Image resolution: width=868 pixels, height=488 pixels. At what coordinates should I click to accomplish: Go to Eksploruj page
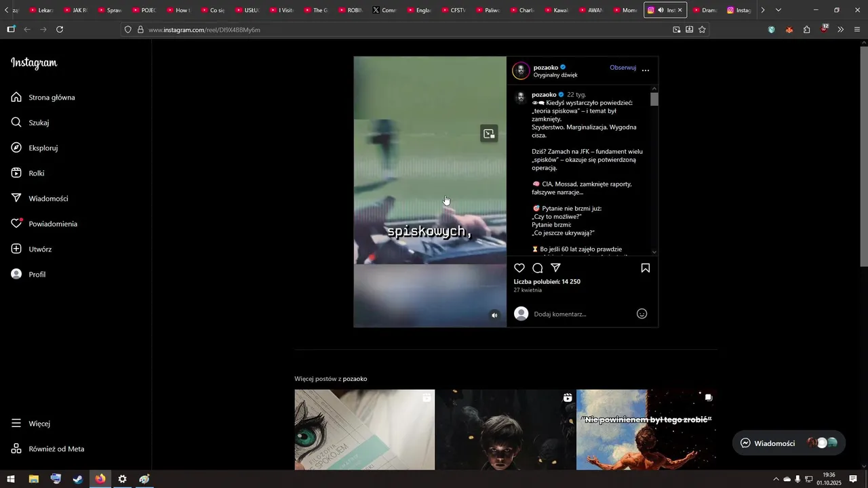(x=35, y=148)
